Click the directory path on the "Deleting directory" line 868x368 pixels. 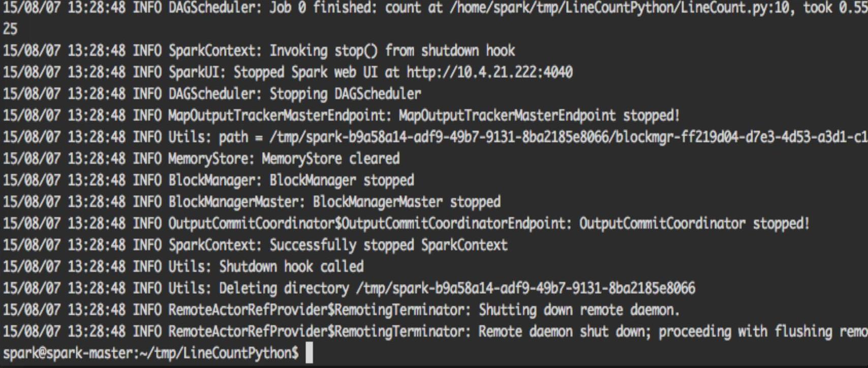[x=525, y=288]
